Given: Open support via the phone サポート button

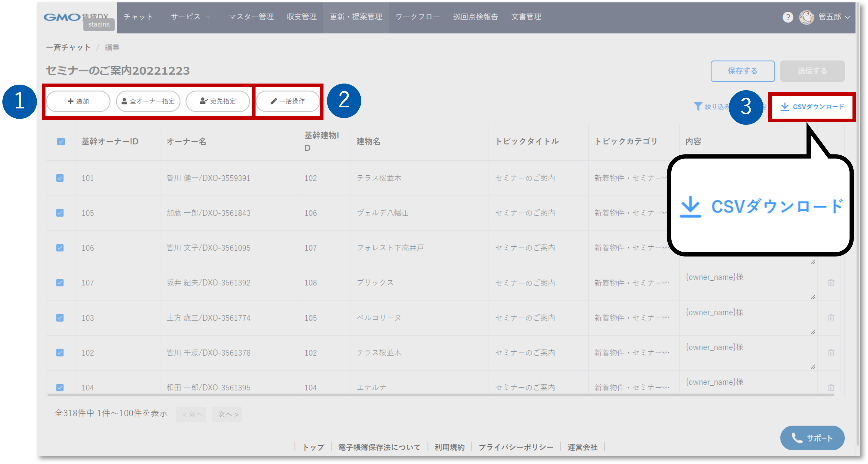Looking at the screenshot, I should coord(812,438).
